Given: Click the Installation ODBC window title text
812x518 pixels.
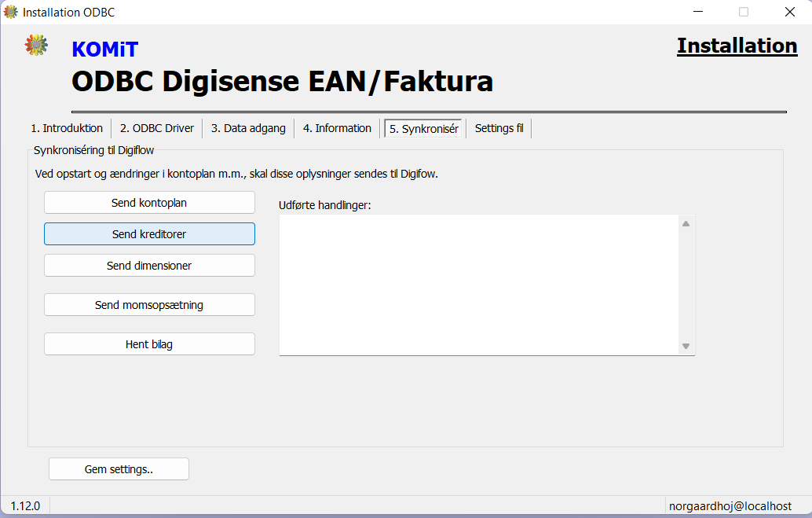Looking at the screenshot, I should click(69, 13).
